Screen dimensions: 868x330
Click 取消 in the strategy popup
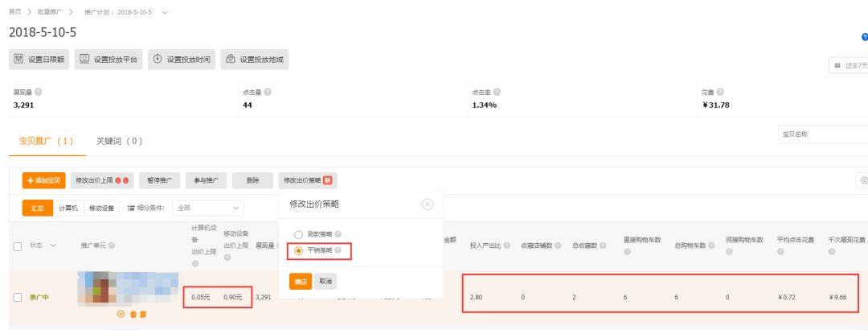tap(325, 281)
